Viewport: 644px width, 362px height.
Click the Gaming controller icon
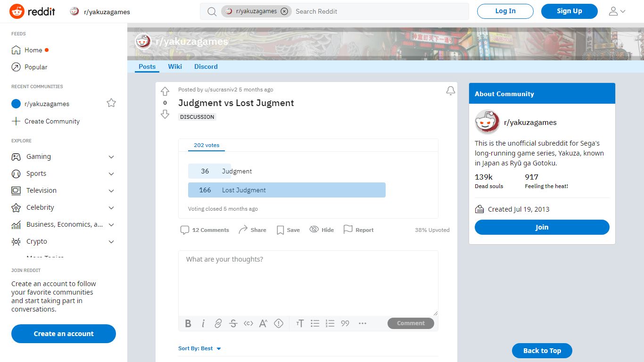tap(16, 156)
